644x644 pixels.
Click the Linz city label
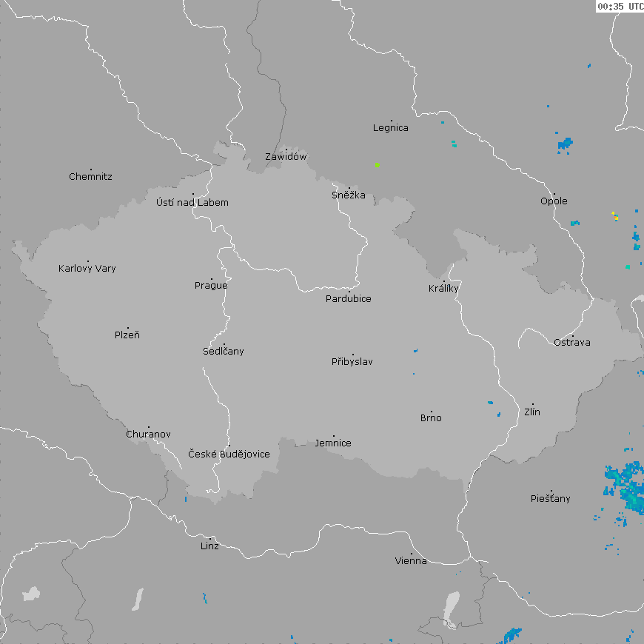(209, 546)
